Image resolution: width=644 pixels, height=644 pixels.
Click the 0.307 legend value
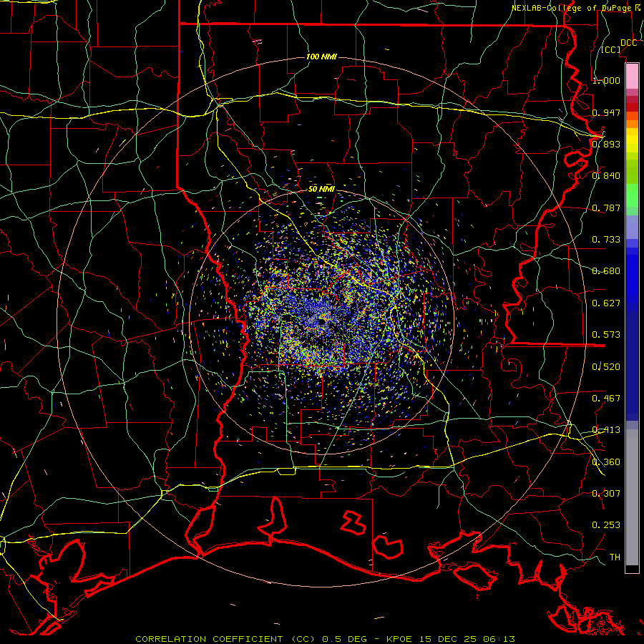coord(606,494)
